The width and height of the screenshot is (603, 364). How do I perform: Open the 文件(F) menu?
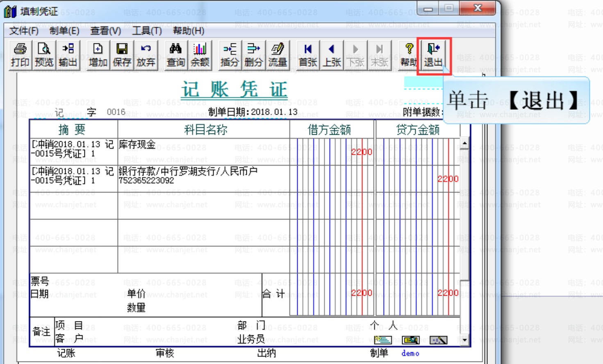(x=23, y=31)
